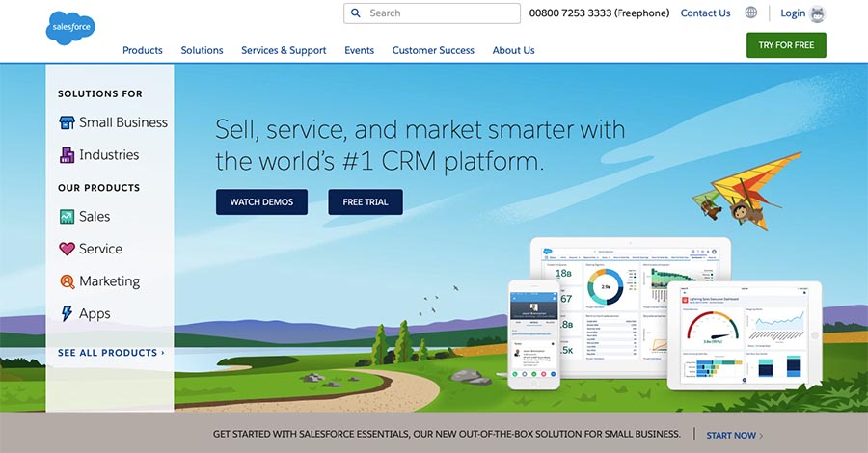The image size is (868, 453).
Task: Open the Contact Us link
Action: pos(705,13)
